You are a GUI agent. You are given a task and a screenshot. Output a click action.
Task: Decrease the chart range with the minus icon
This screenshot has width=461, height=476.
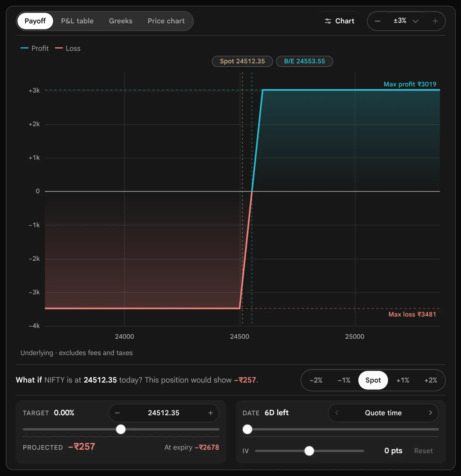click(x=377, y=21)
